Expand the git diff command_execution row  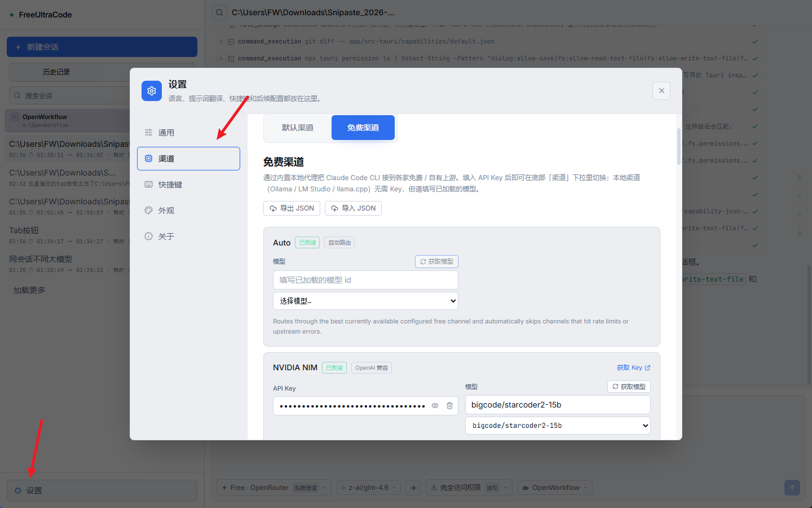pos(221,41)
